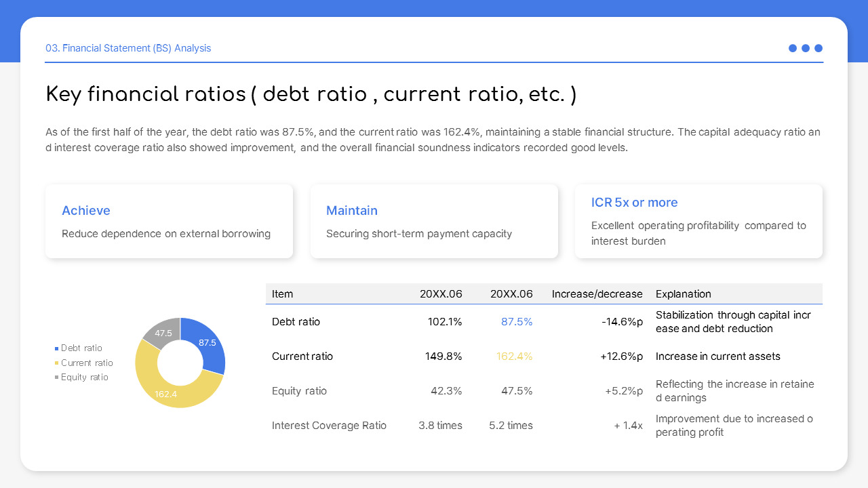Expand the Explanation column header
This screenshot has width=868, height=488.
684,293
